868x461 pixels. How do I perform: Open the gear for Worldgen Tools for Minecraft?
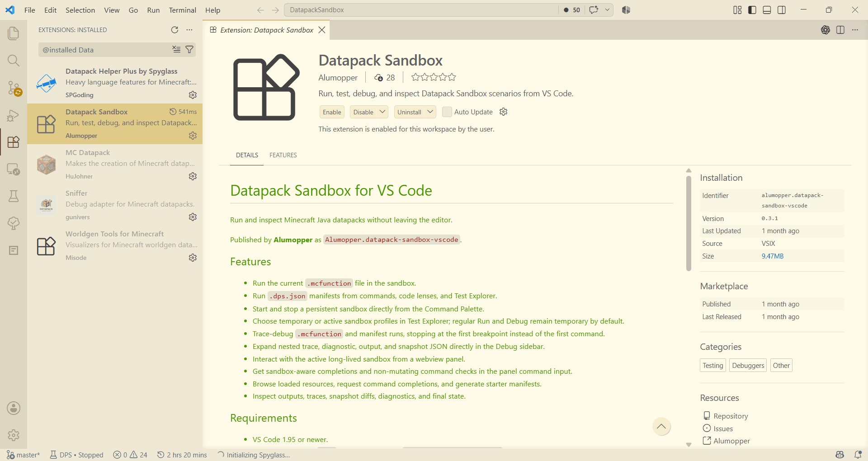(193, 258)
